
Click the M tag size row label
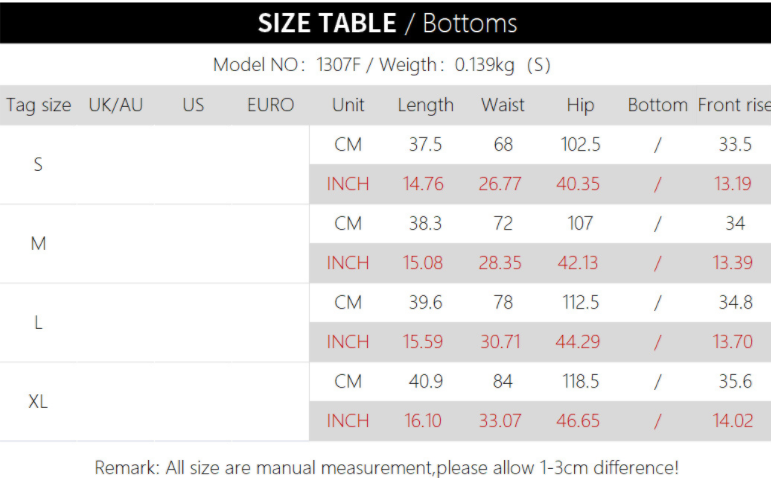coord(38,243)
